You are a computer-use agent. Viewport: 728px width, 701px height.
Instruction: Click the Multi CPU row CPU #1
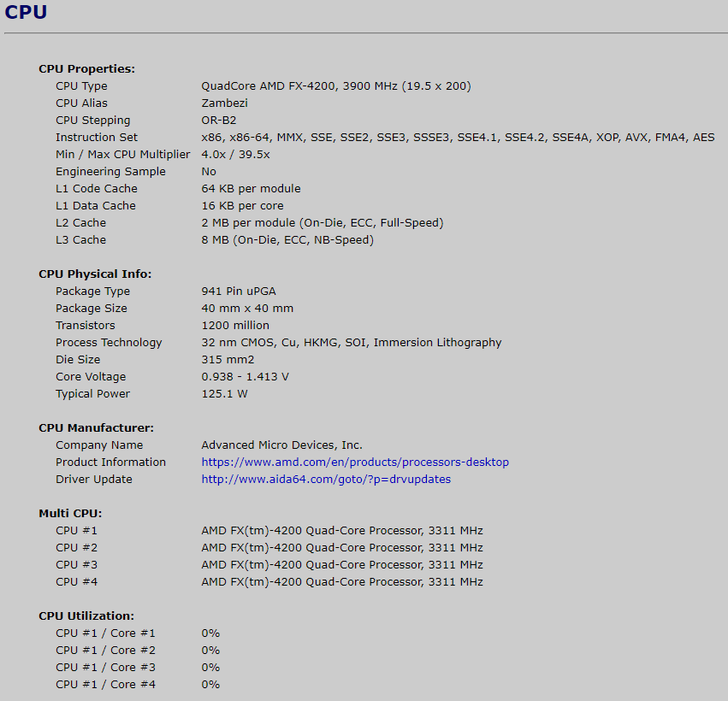[269, 530]
